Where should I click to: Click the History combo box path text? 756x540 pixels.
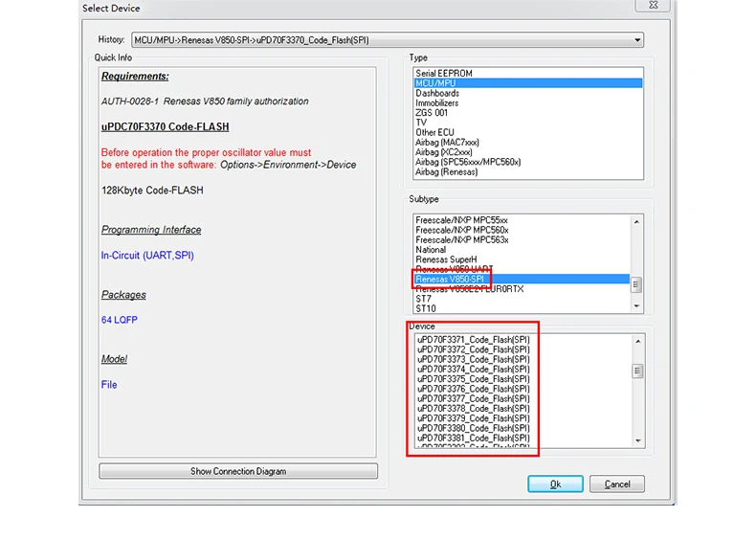tap(251, 40)
